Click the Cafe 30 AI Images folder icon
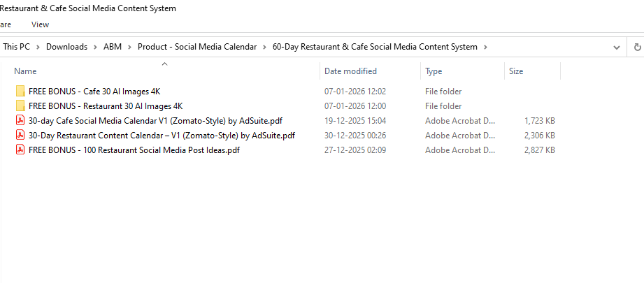Viewport: 644px width, 283px height. click(x=20, y=92)
